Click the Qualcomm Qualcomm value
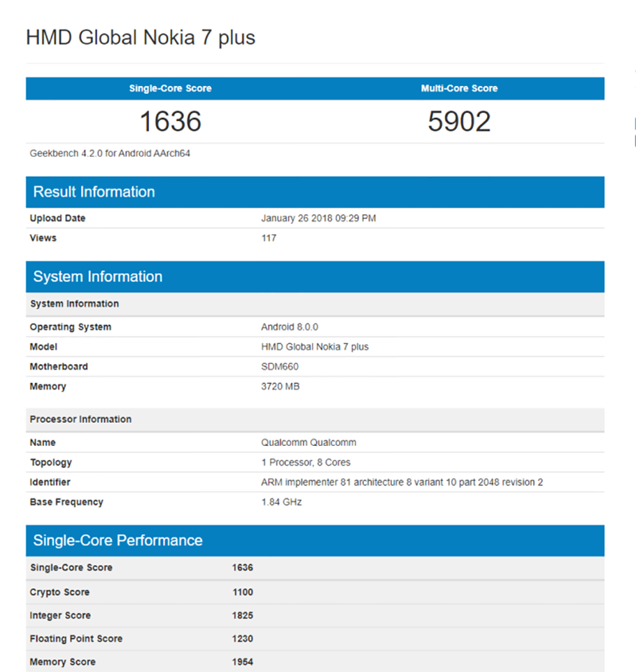 point(309,442)
